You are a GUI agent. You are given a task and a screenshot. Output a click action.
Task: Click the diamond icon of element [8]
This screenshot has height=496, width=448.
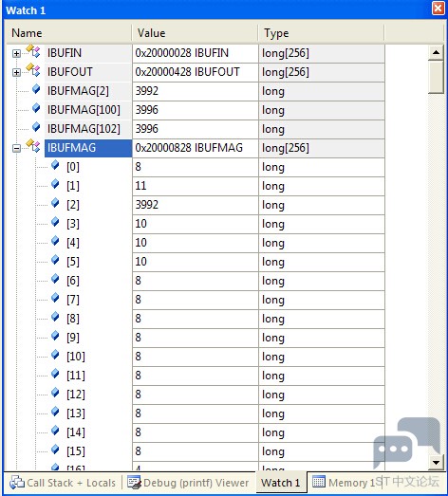(55, 317)
